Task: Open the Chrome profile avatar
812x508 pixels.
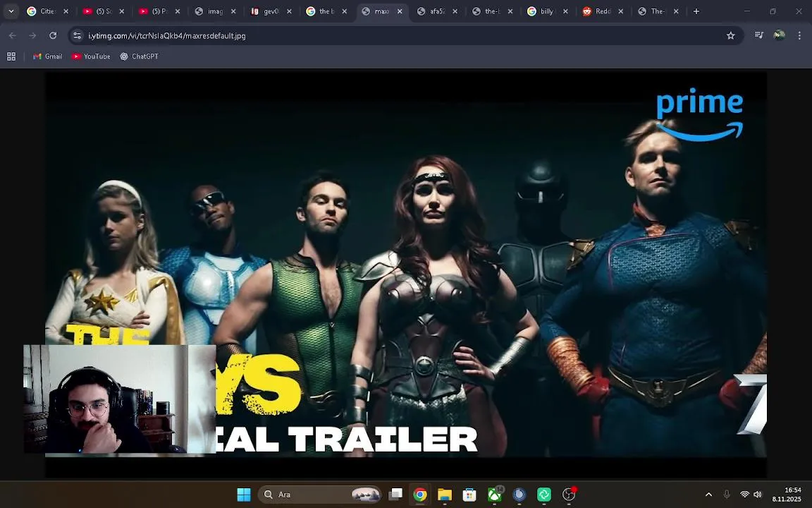Action: [x=779, y=35]
